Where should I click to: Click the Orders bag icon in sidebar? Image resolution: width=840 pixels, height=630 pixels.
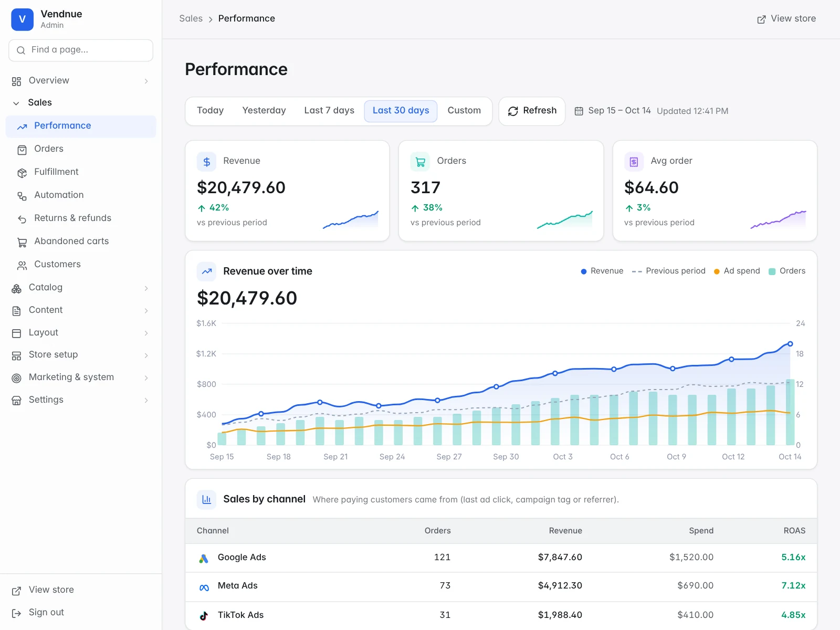tap(22, 150)
